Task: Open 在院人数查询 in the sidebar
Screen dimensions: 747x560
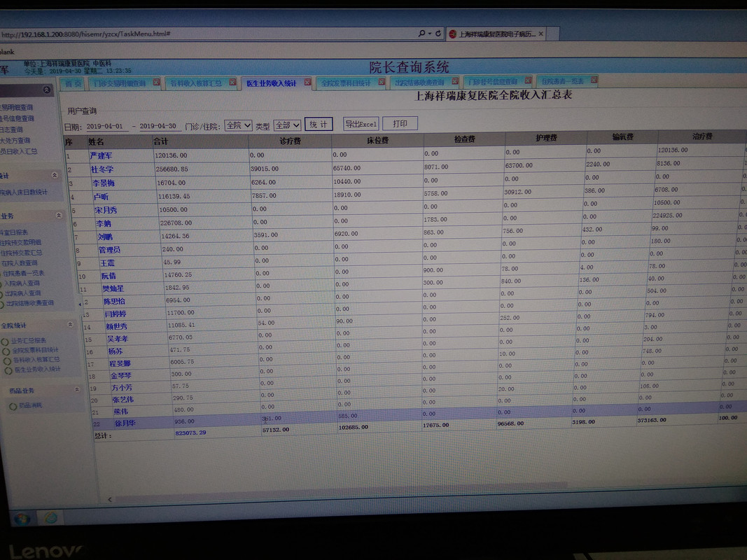Action: [x=19, y=263]
